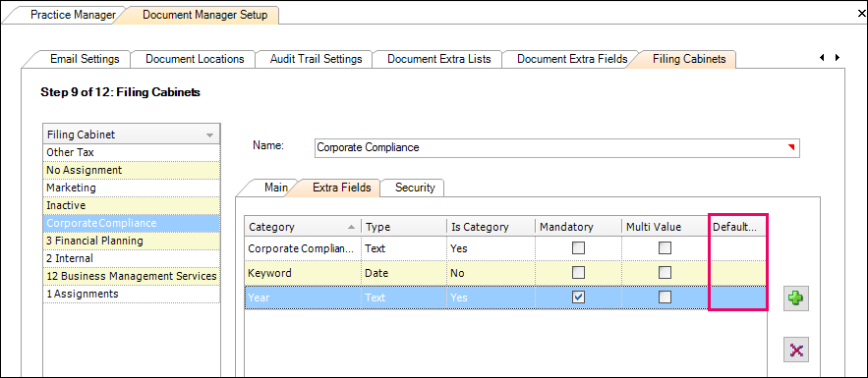The height and width of the screenshot is (378, 868).
Task: Open the Audit Trail Settings tab
Action: tap(317, 59)
